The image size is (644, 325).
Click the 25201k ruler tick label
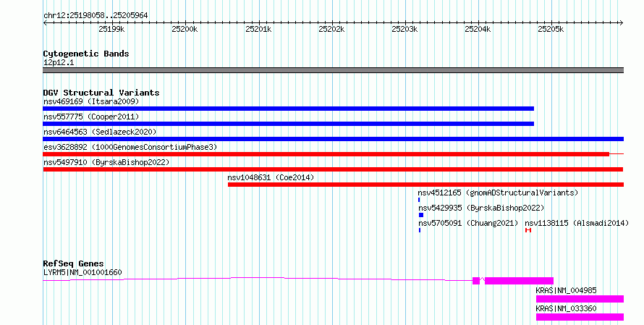(x=258, y=30)
